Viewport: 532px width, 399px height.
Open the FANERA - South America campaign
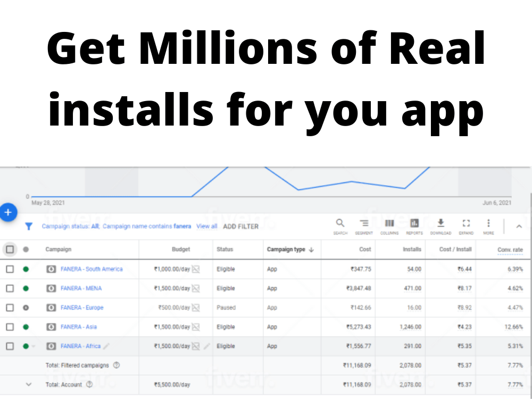92,269
